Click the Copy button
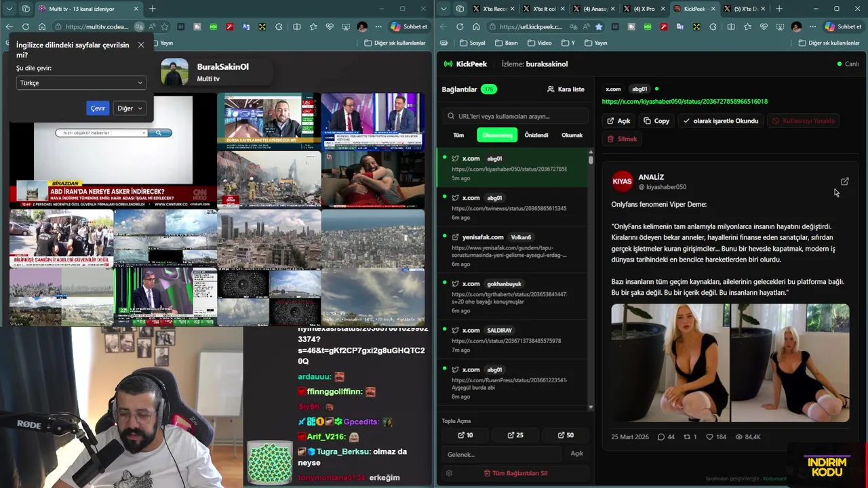868x488 pixels. tap(656, 121)
